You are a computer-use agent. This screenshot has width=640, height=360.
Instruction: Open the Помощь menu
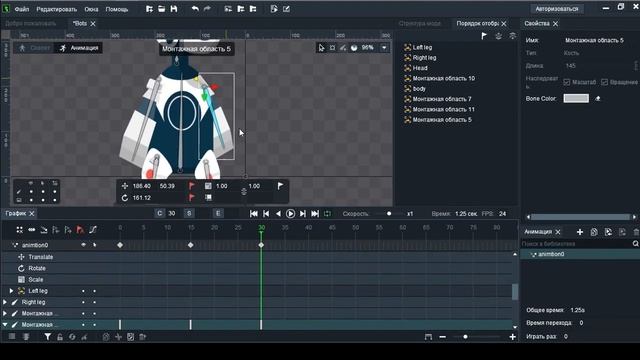click(117, 9)
